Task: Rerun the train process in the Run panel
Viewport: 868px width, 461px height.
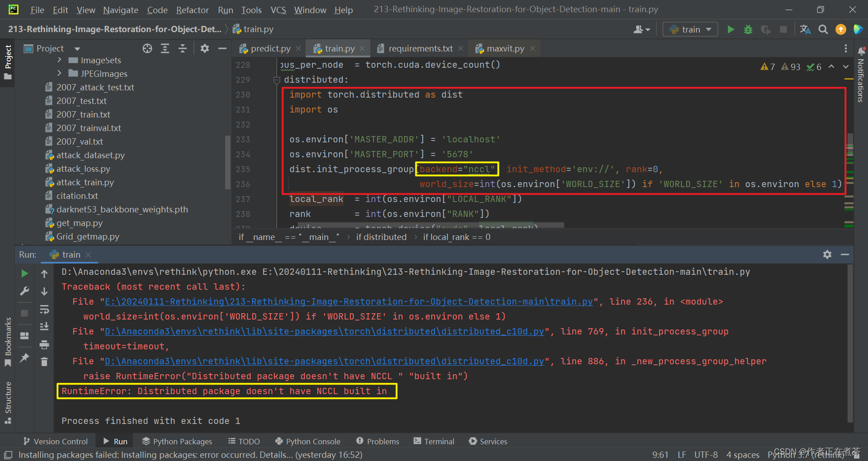Action: click(x=24, y=273)
